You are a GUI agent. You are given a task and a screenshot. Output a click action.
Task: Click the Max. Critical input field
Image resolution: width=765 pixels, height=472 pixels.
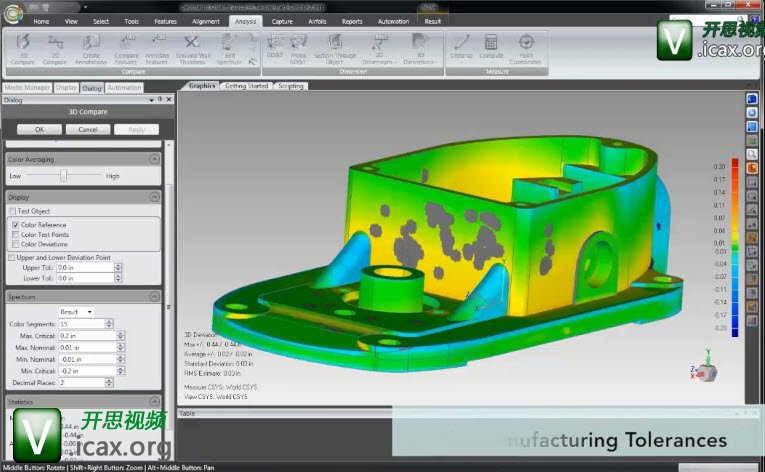(x=85, y=335)
